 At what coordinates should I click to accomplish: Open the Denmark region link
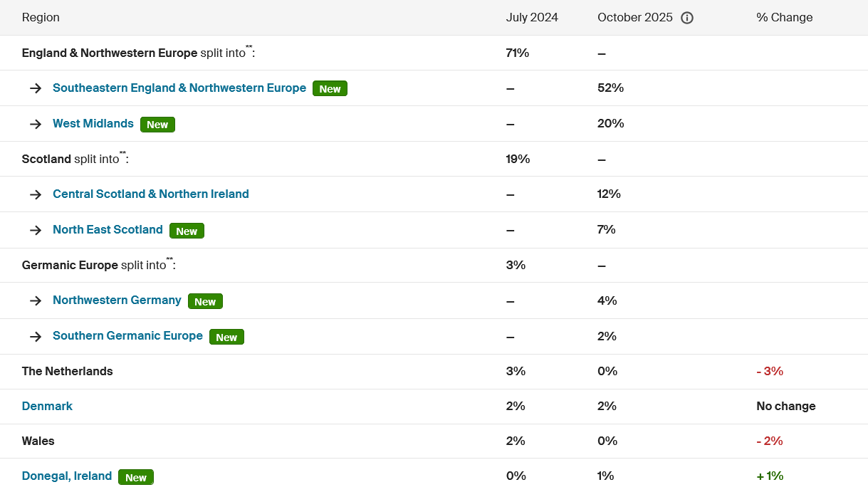[47, 406]
